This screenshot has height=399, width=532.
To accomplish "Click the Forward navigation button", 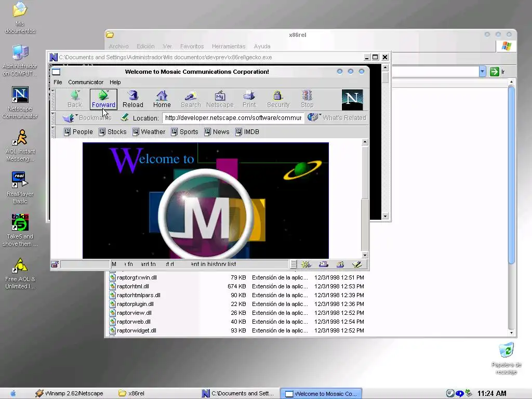I will click(x=103, y=99).
